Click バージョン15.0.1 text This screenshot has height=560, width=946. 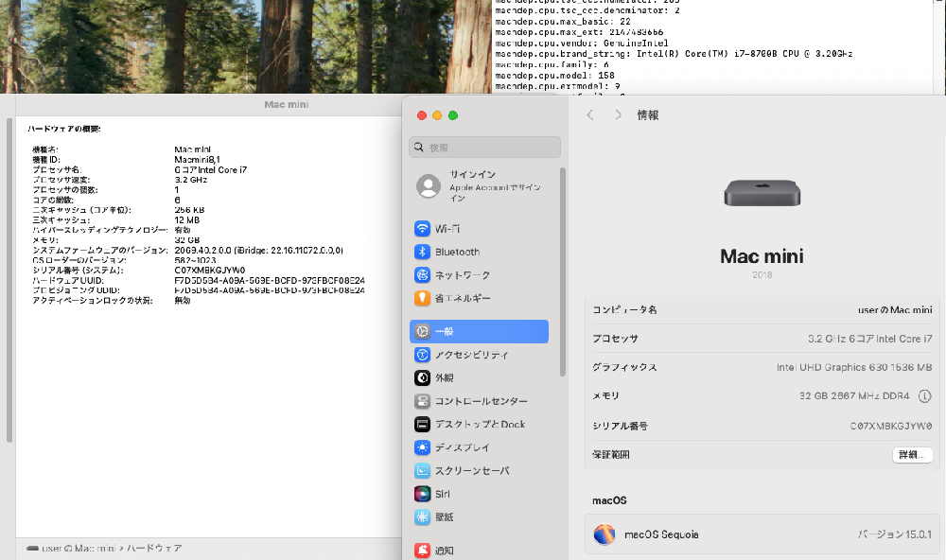point(895,534)
